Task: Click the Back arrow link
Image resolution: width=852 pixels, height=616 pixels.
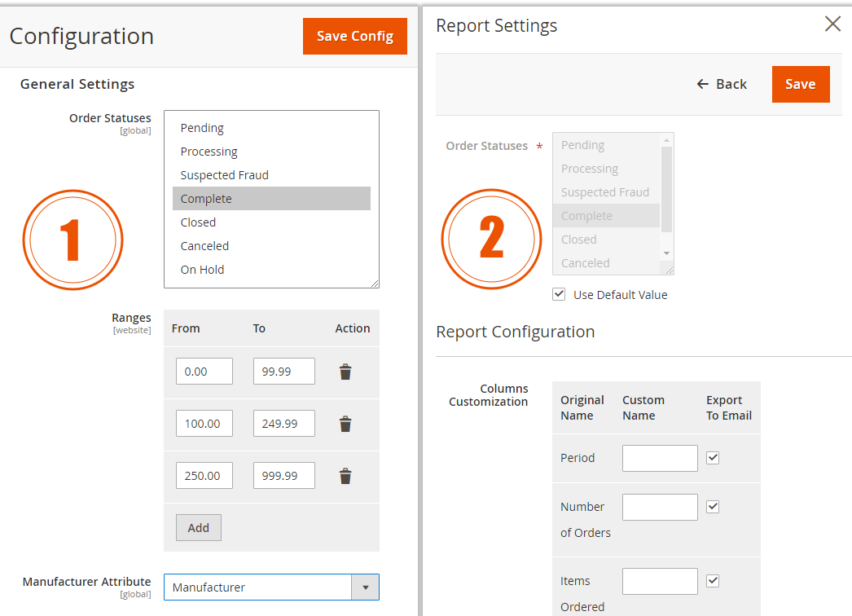Action: coord(722,84)
